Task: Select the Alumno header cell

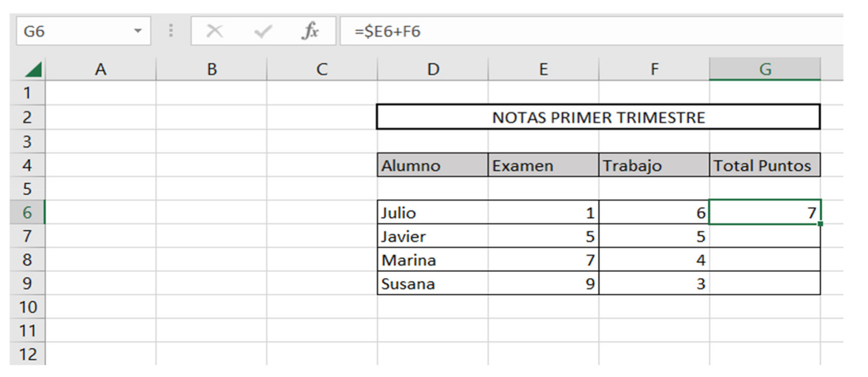Action: click(x=432, y=165)
